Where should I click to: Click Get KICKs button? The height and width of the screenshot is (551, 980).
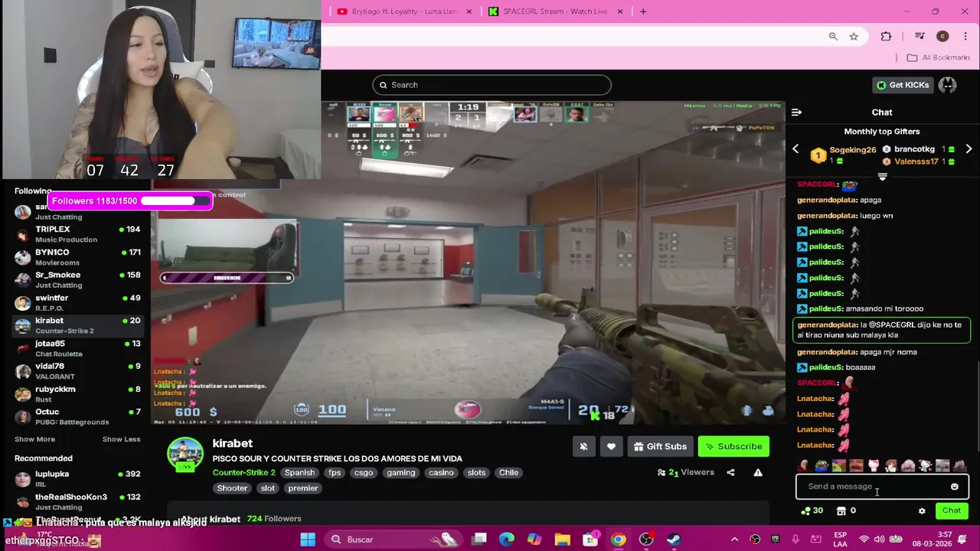tap(903, 85)
